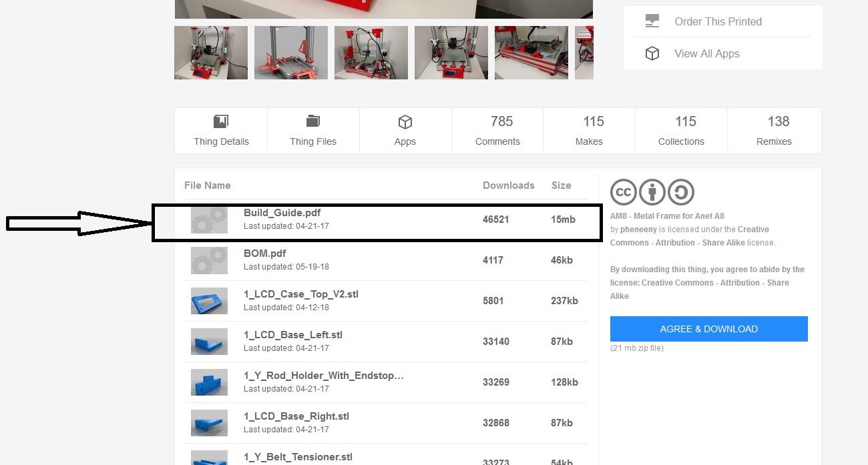Open the 138 Remixes tab
The image size is (868, 465).
point(774,130)
